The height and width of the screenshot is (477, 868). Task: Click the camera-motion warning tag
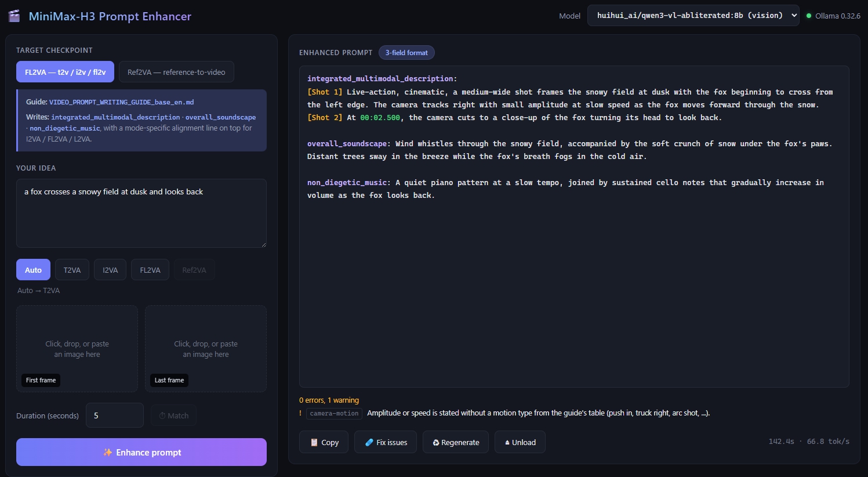(x=334, y=413)
